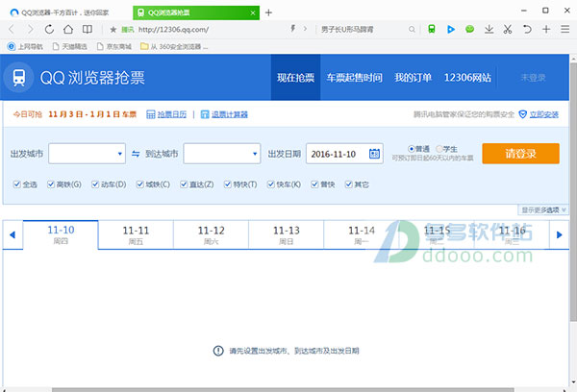Open the 从 360安全浏览器 bookmarks folder
The image size is (577, 392).
coord(174,46)
